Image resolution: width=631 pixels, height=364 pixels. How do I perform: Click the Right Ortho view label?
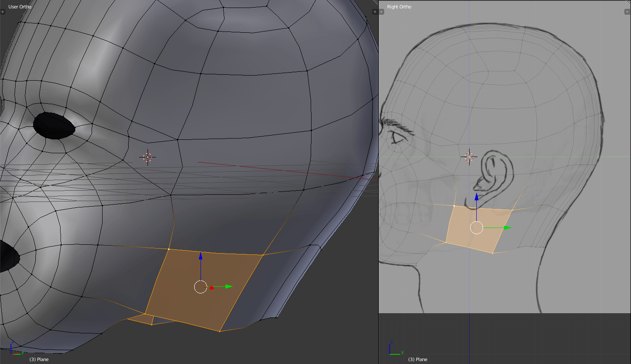(399, 7)
